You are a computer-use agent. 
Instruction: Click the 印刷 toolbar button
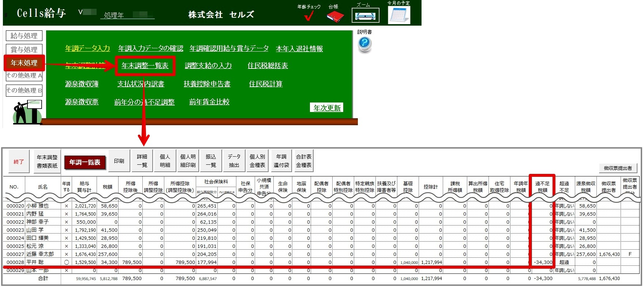click(x=119, y=161)
